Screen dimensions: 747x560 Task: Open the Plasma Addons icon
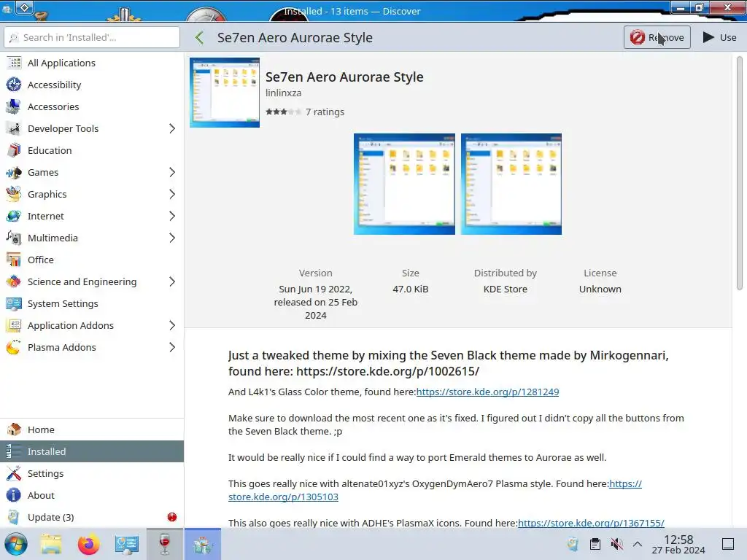[x=14, y=348]
